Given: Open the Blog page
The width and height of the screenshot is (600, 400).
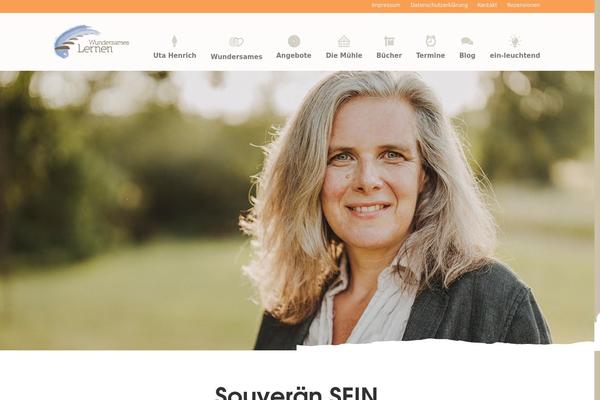Looking at the screenshot, I should 467,56.
